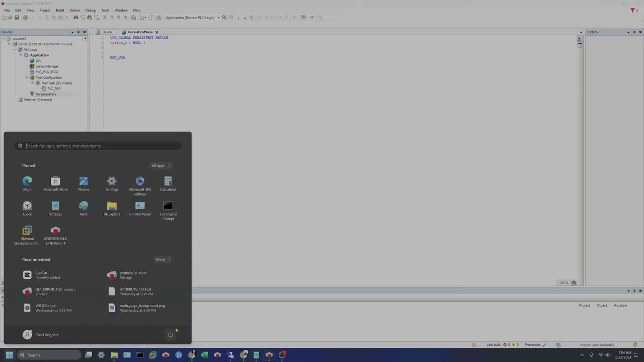Open the Build menu in CODESYS
This screenshot has height=362, width=644.
(x=60, y=10)
